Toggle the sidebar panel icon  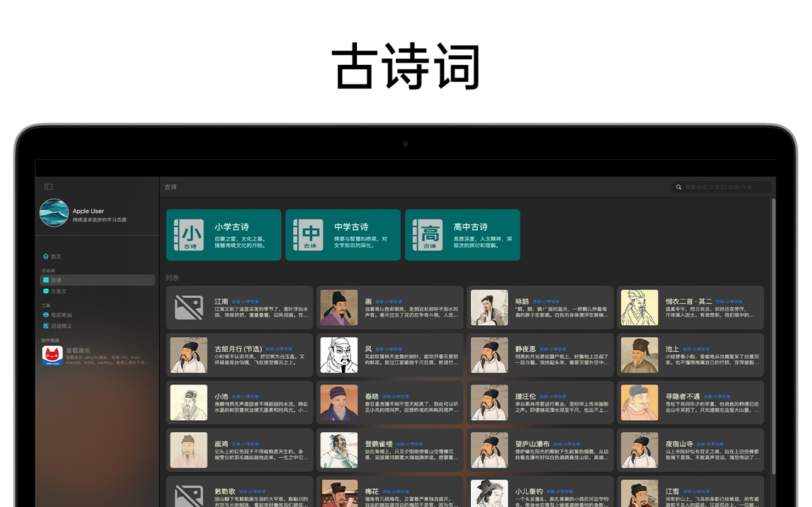coord(48,187)
